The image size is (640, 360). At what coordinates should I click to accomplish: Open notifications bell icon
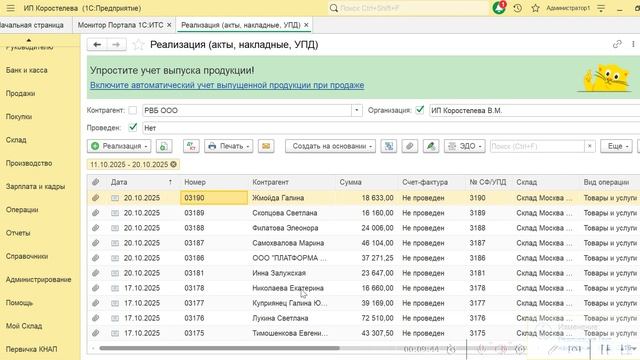point(499,8)
